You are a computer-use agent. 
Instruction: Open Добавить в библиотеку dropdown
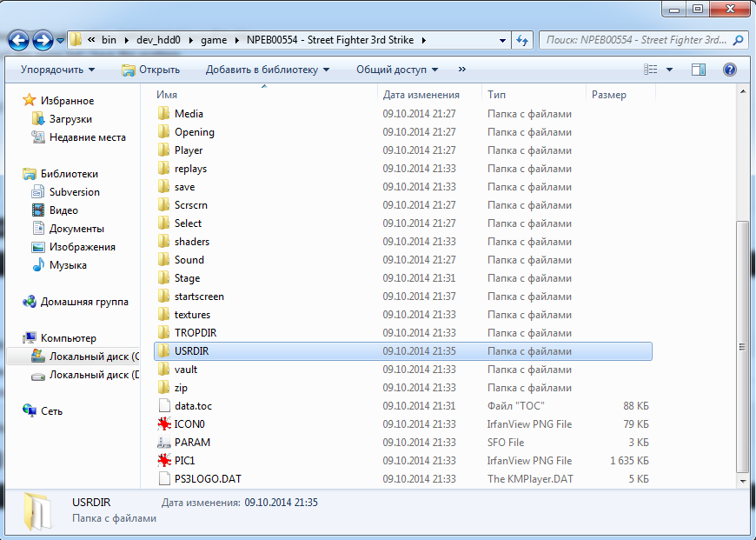tap(268, 70)
